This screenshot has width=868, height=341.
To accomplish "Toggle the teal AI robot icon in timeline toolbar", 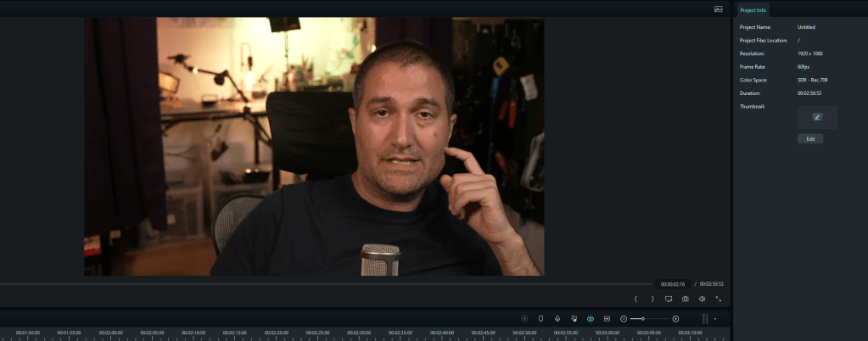I will [x=591, y=319].
